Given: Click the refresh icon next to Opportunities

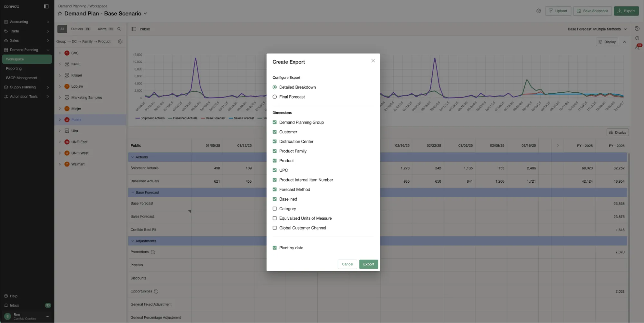Looking at the screenshot, I should tap(156, 291).
